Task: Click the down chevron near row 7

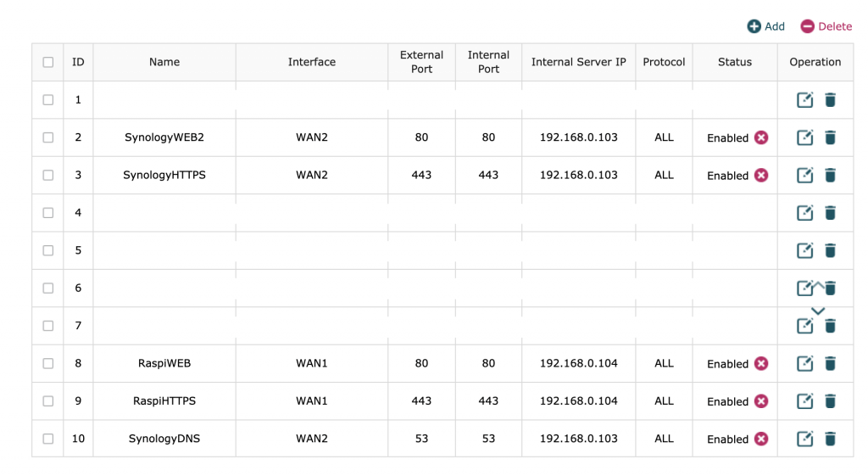Action: [818, 311]
